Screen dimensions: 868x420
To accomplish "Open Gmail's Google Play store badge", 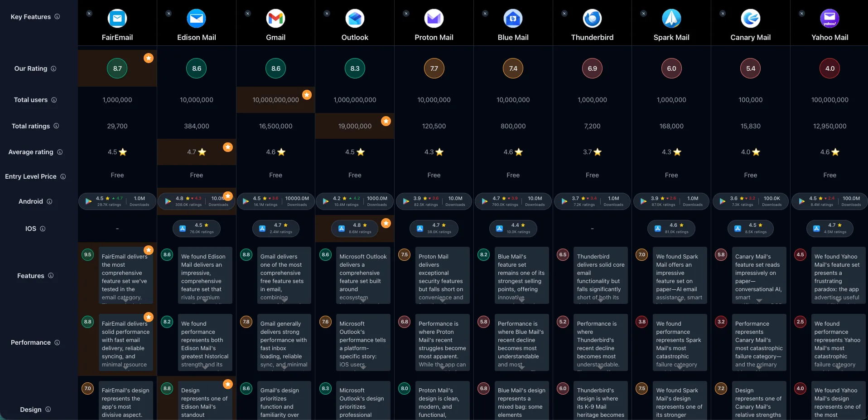I will [x=275, y=201].
